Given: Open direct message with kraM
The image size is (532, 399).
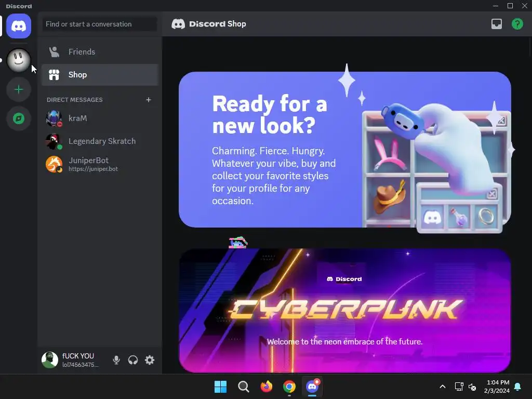Looking at the screenshot, I should (x=100, y=118).
